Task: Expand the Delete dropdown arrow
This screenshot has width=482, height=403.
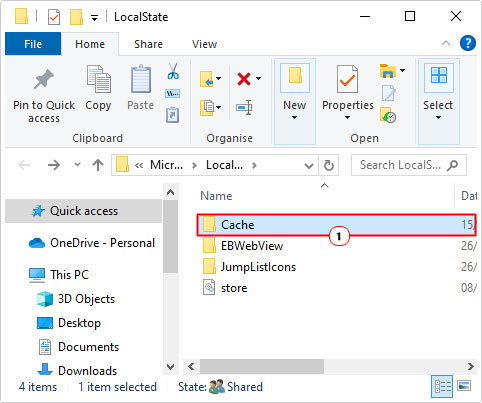Action: click(x=258, y=79)
